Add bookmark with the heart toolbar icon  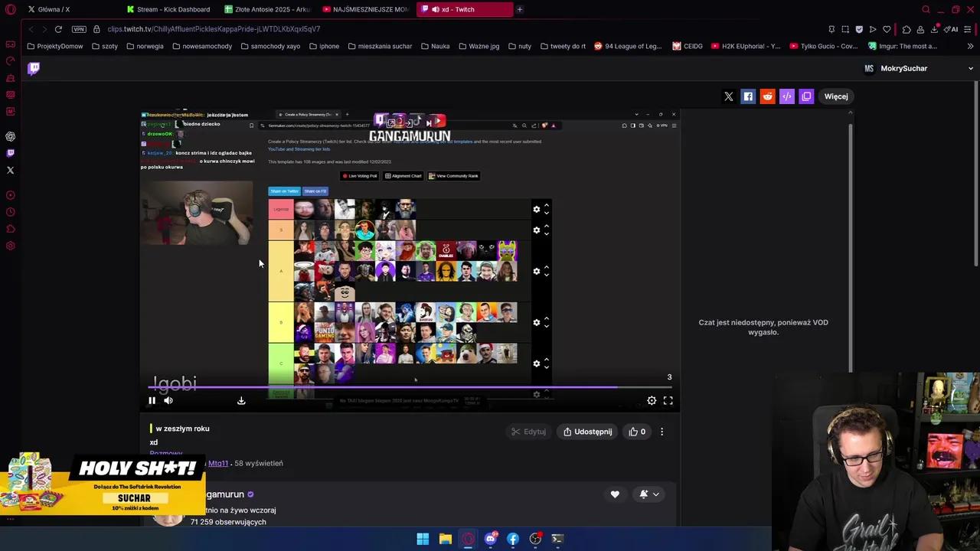point(887,29)
